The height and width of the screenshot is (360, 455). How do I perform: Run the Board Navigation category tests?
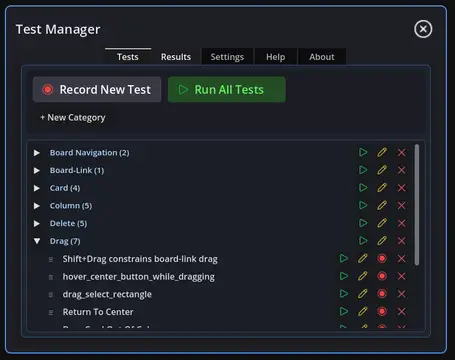pos(363,152)
